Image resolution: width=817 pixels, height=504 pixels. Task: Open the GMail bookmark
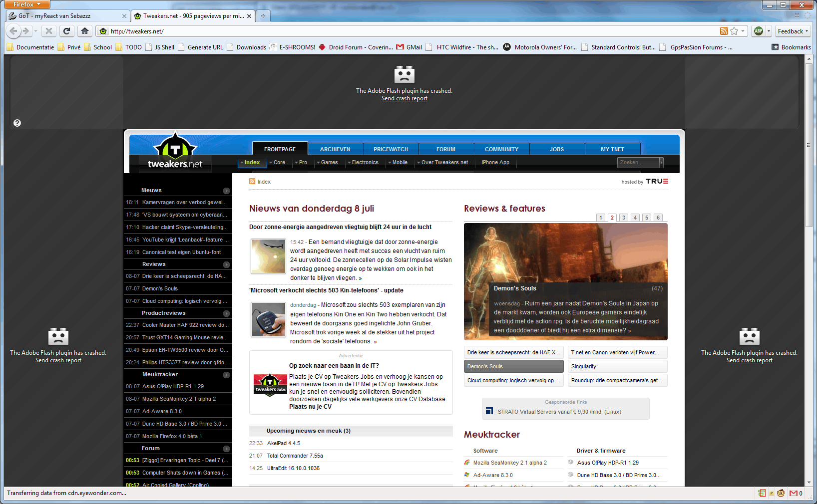(x=409, y=47)
